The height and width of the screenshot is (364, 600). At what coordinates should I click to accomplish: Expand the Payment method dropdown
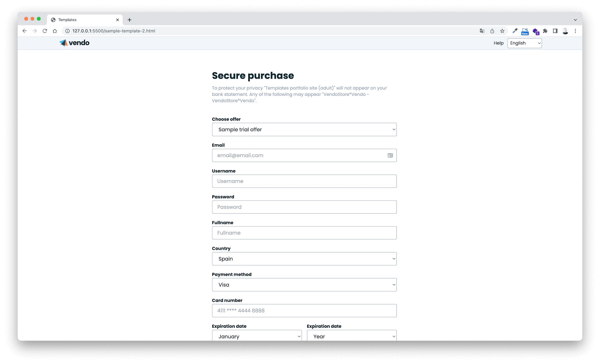click(305, 284)
